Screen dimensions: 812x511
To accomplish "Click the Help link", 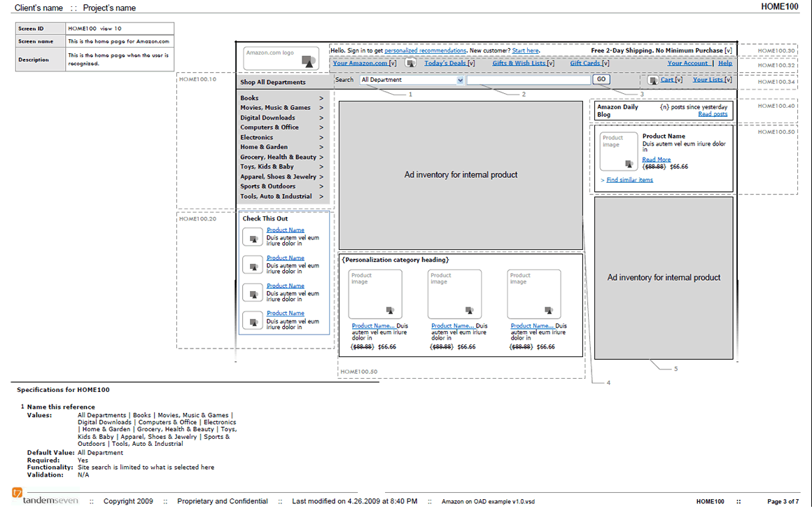I will 725,63.
